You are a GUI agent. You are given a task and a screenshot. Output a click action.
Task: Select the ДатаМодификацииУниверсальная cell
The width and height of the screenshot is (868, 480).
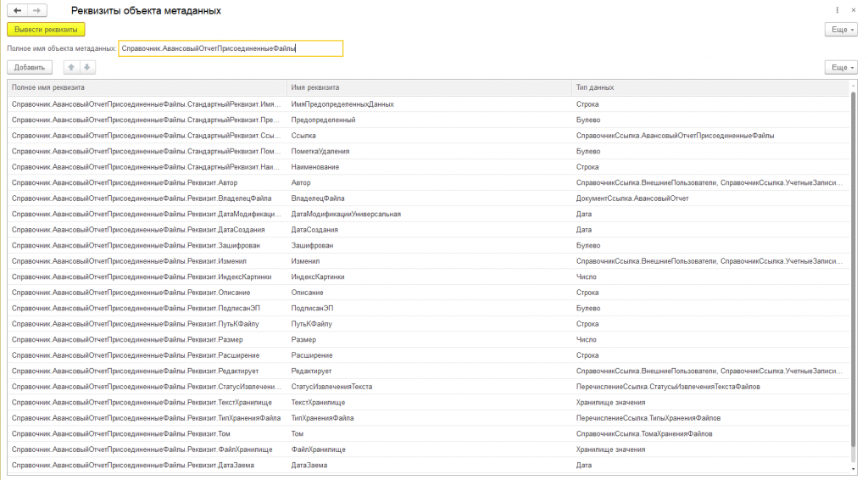[429, 214]
